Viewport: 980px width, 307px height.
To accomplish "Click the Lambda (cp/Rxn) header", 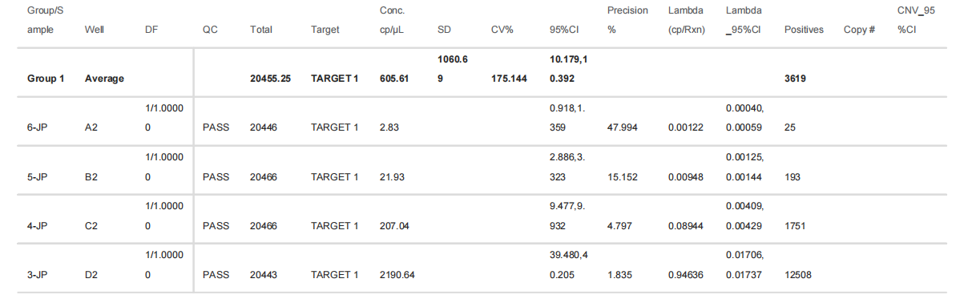I will pos(687,20).
